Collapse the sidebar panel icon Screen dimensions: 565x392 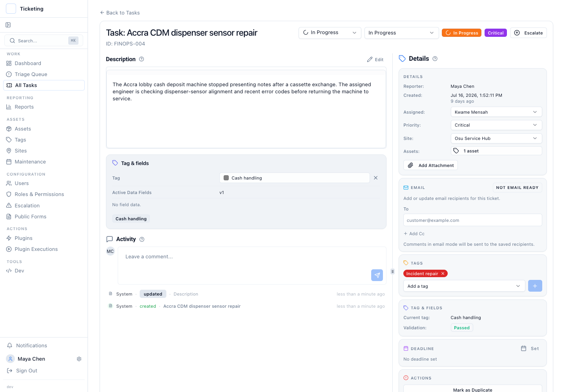[x=8, y=25]
